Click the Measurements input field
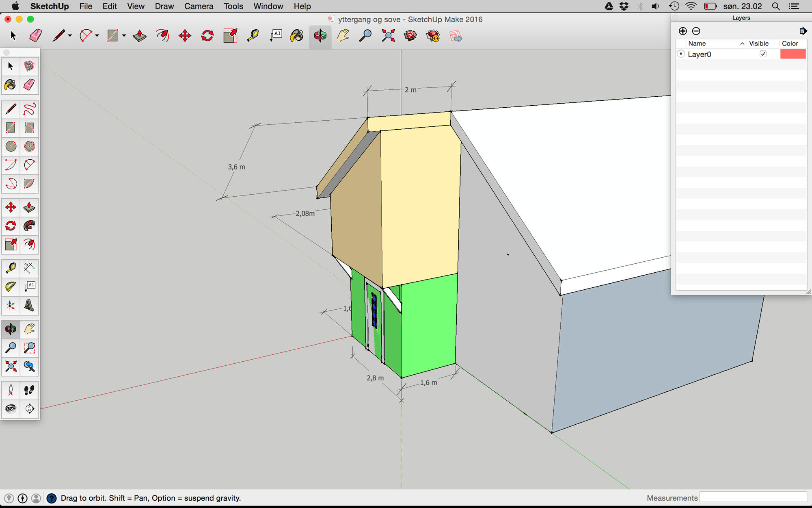The width and height of the screenshot is (812, 508). tap(753, 497)
